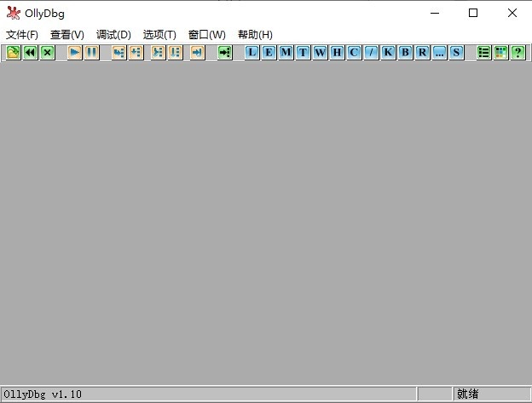This screenshot has height=403, width=532.
Task: Click the Run program play icon
Action: tap(75, 53)
